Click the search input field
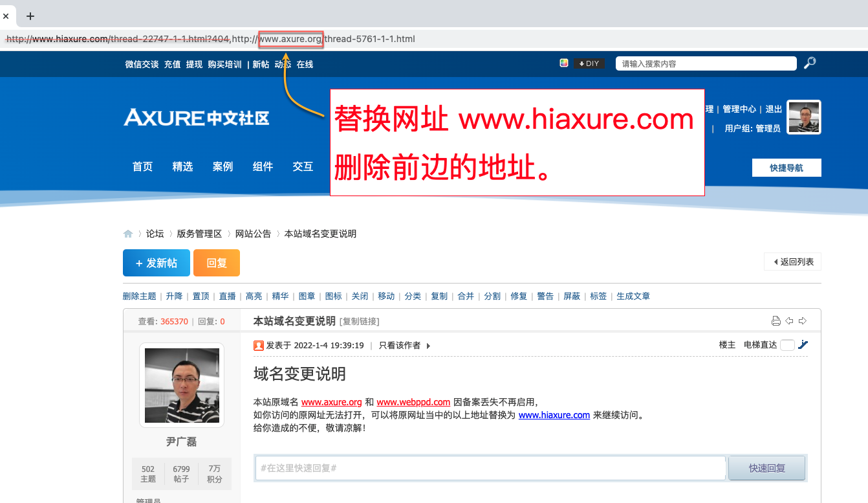The width and height of the screenshot is (868, 503). click(706, 63)
